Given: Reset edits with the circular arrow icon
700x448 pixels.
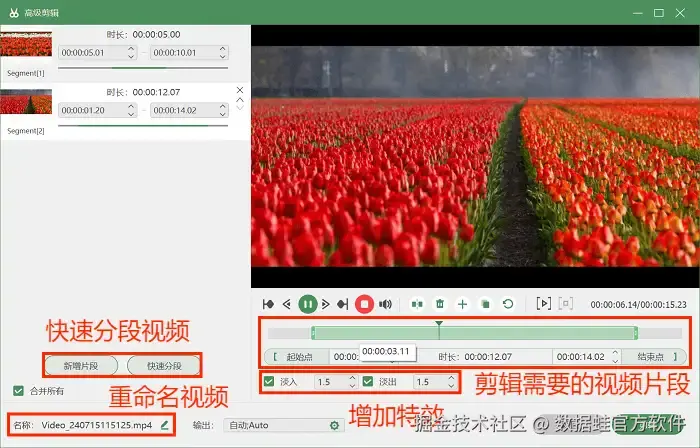Looking at the screenshot, I should pos(508,304).
